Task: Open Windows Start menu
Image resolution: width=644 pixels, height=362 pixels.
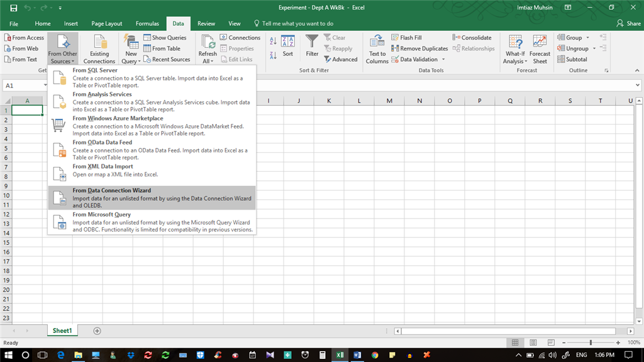Action: tap(8, 354)
